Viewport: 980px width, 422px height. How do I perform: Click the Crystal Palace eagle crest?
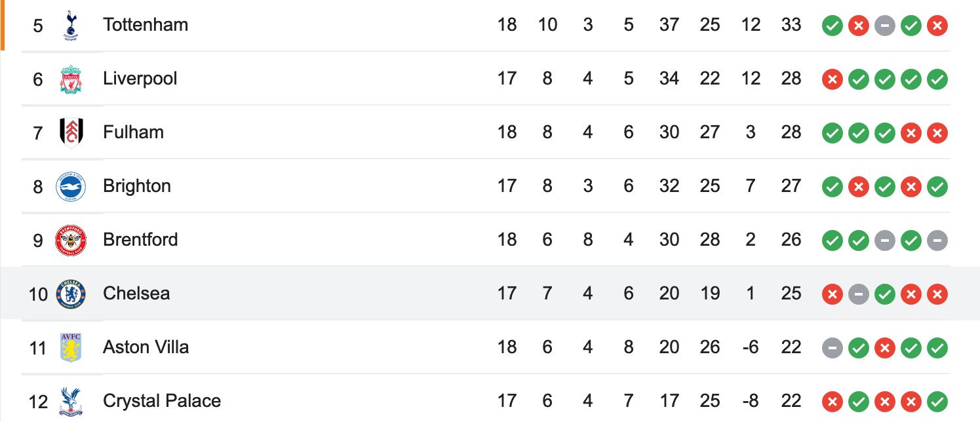pos(70,401)
